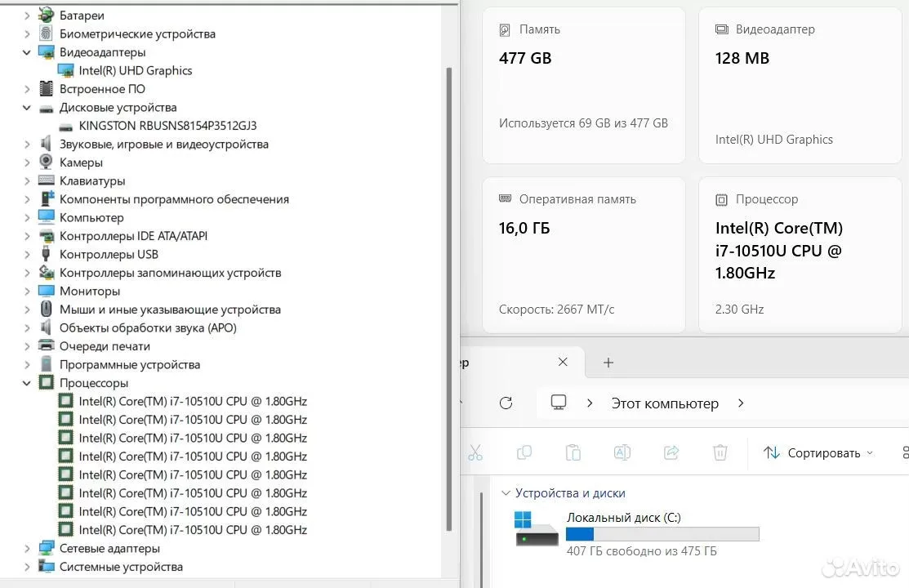Select Объекты обработки звука (APO)

(x=148, y=327)
